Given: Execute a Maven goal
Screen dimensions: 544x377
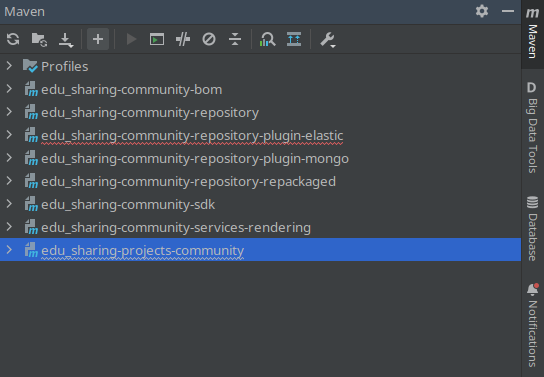Looking at the screenshot, I should [157, 39].
